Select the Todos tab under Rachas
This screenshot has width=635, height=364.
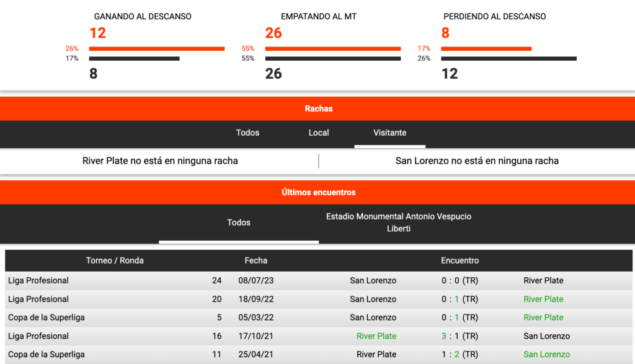(247, 133)
